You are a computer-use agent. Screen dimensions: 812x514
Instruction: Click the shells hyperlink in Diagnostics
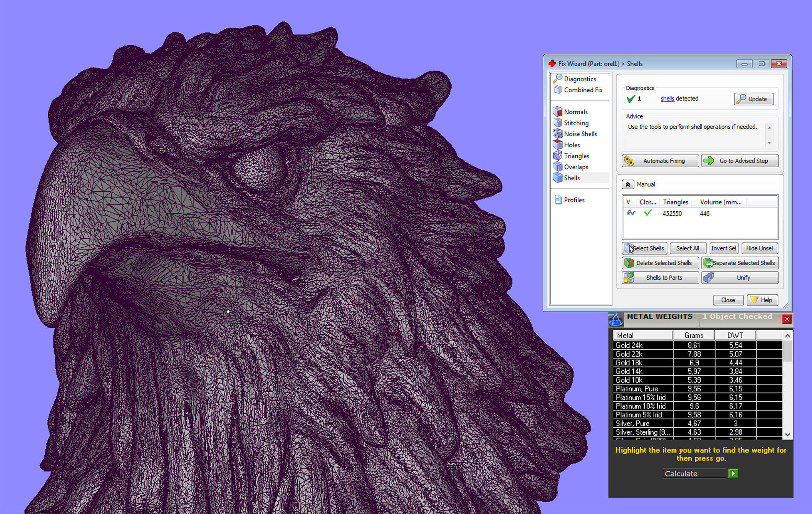coord(667,99)
